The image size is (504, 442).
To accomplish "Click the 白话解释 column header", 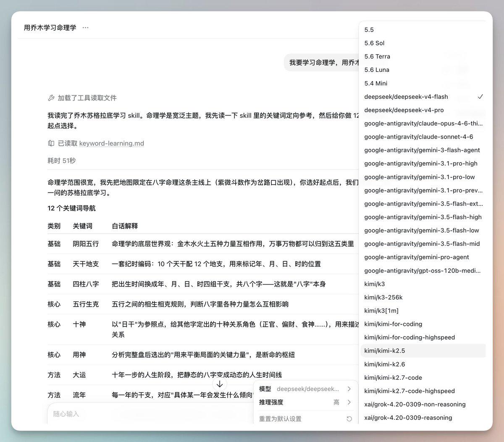I will (125, 226).
